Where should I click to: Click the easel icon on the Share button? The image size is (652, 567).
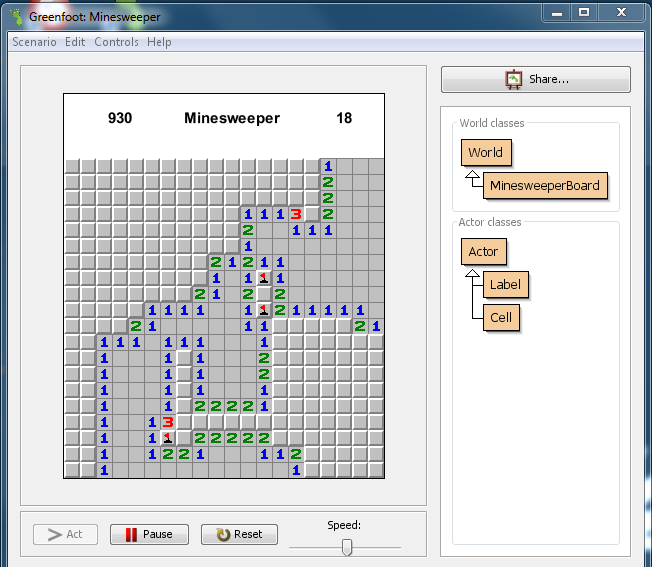click(x=514, y=79)
